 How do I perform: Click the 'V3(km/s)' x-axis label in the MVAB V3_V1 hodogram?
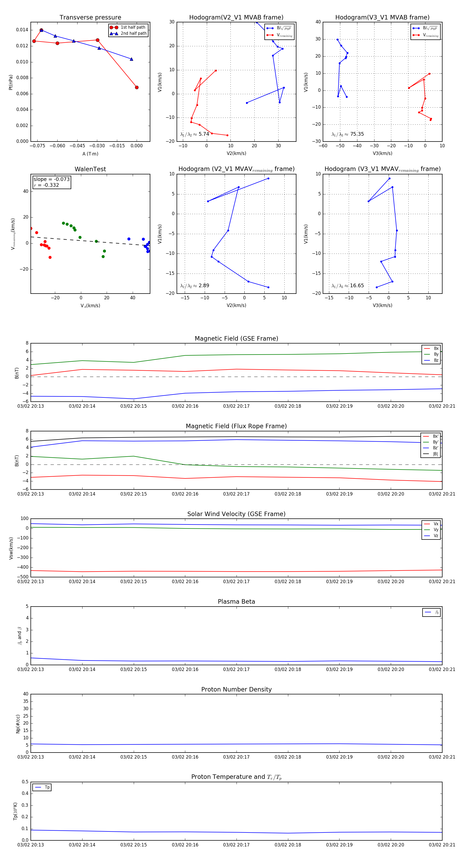382,153
